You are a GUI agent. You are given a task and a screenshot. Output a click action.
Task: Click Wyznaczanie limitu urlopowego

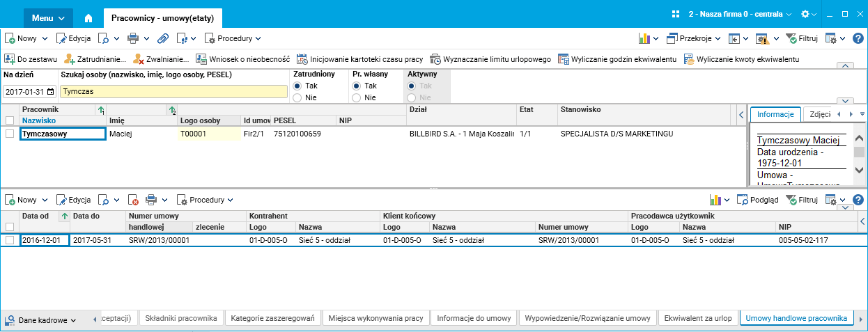click(x=490, y=59)
